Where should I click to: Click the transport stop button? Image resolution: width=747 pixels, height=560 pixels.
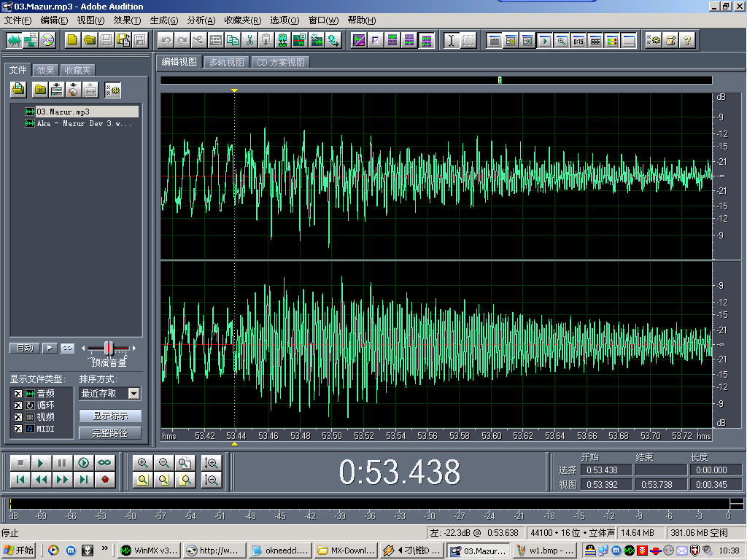click(x=20, y=463)
